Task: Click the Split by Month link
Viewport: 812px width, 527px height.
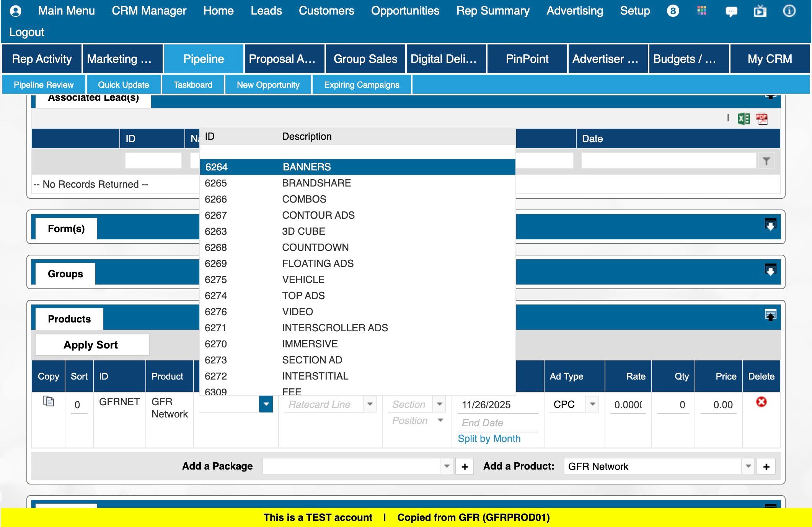Action: point(489,439)
